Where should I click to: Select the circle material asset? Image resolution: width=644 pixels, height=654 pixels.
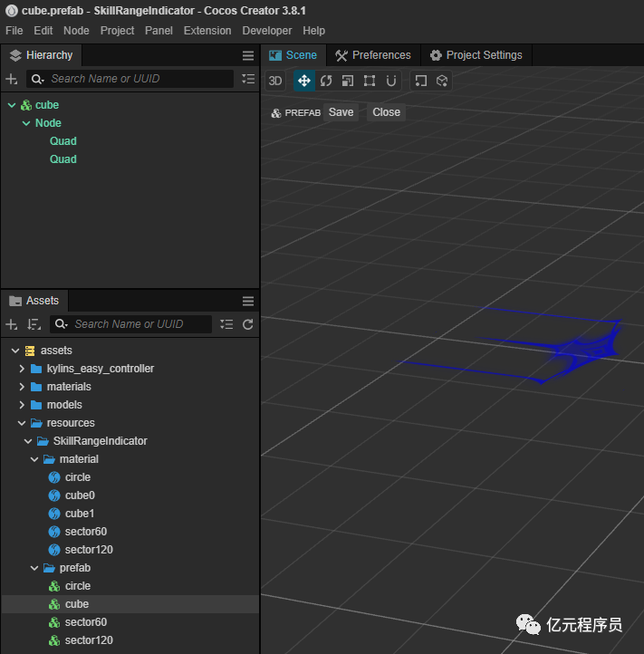pyautogui.click(x=130, y=477)
